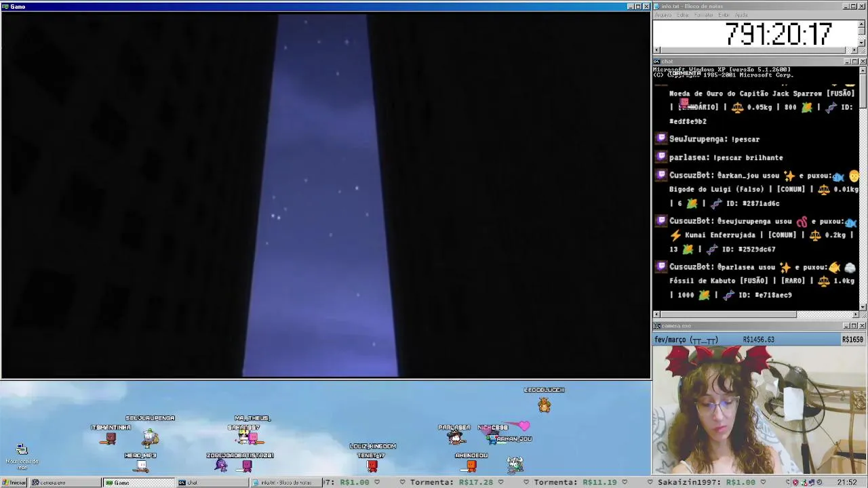Screen dimensions: 868x488
Task: Click the chat line '!pescar brilhante'
Action: [x=748, y=157]
